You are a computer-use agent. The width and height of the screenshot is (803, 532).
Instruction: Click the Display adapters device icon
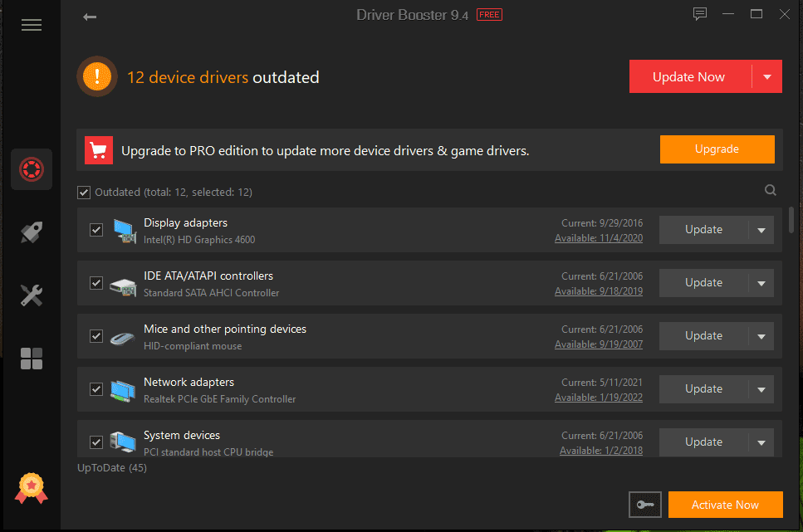(x=125, y=231)
